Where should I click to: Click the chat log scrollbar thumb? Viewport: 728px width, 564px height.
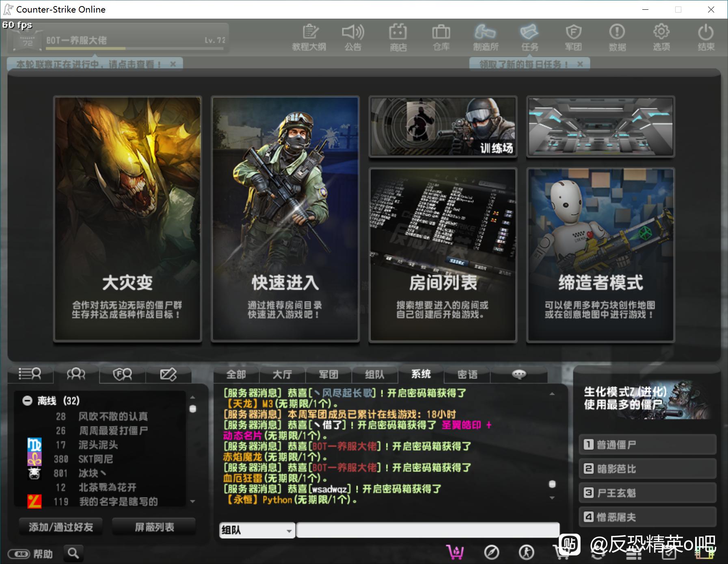552,484
